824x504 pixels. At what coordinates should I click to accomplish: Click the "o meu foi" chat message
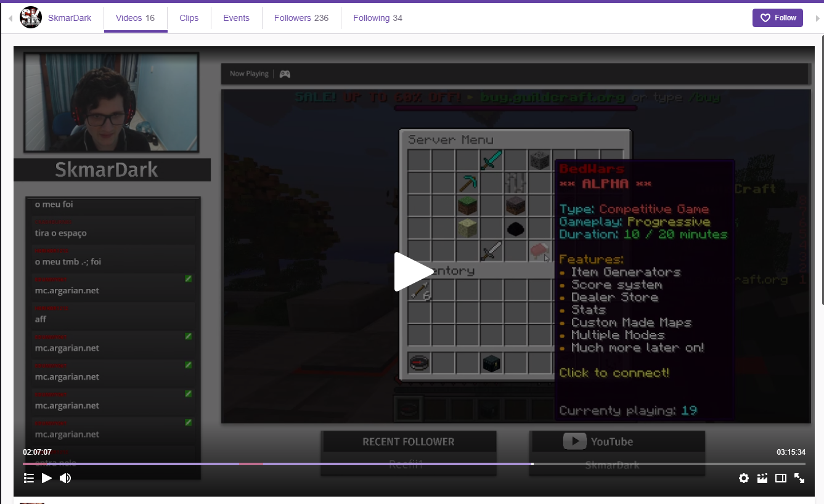coord(54,205)
